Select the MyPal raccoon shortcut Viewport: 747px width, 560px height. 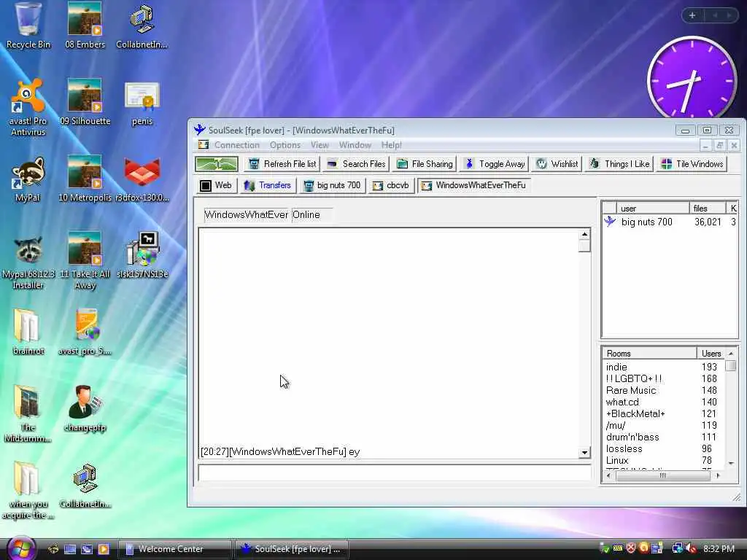(x=28, y=179)
